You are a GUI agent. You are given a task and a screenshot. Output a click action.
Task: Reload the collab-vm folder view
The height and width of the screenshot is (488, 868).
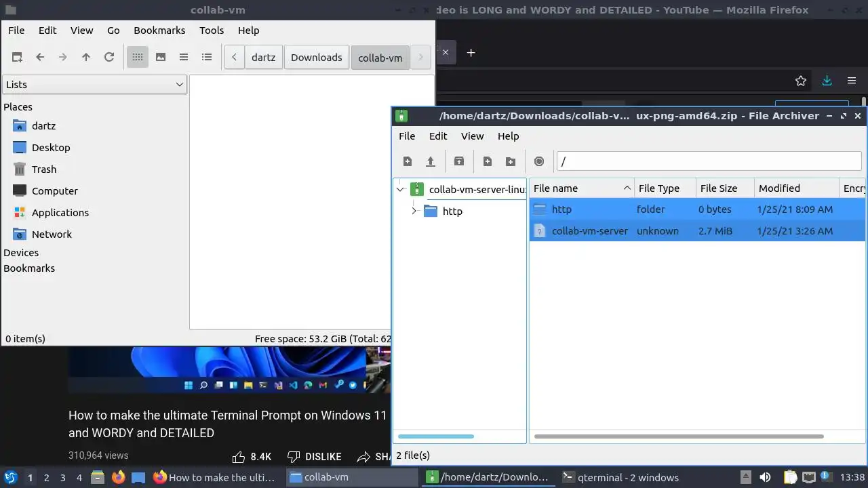[x=109, y=57]
